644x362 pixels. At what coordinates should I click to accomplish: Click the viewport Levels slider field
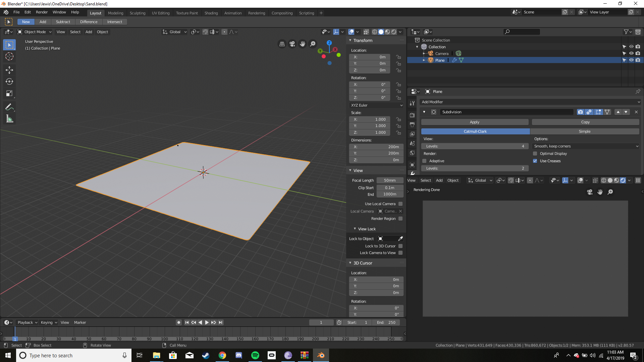[x=475, y=146]
